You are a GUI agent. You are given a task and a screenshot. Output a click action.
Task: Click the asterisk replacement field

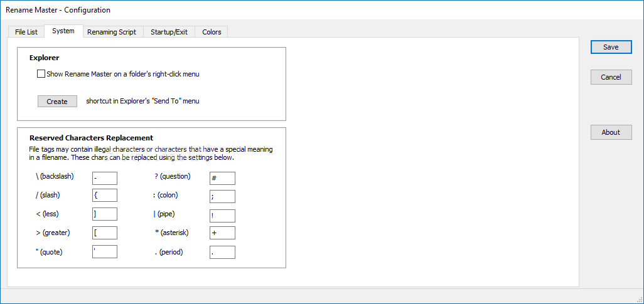click(222, 233)
